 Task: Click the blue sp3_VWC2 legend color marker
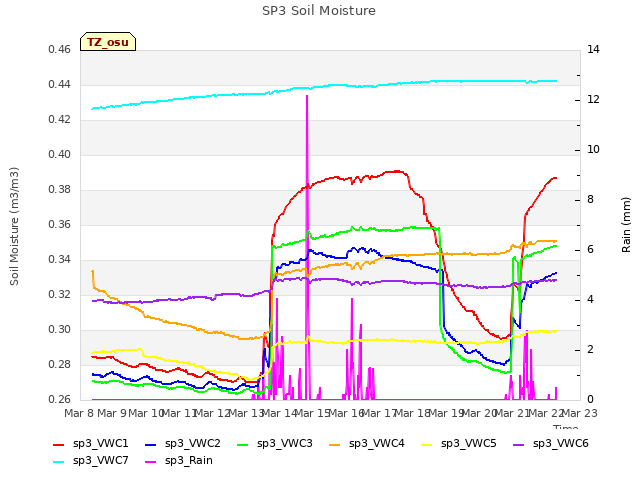(151, 445)
